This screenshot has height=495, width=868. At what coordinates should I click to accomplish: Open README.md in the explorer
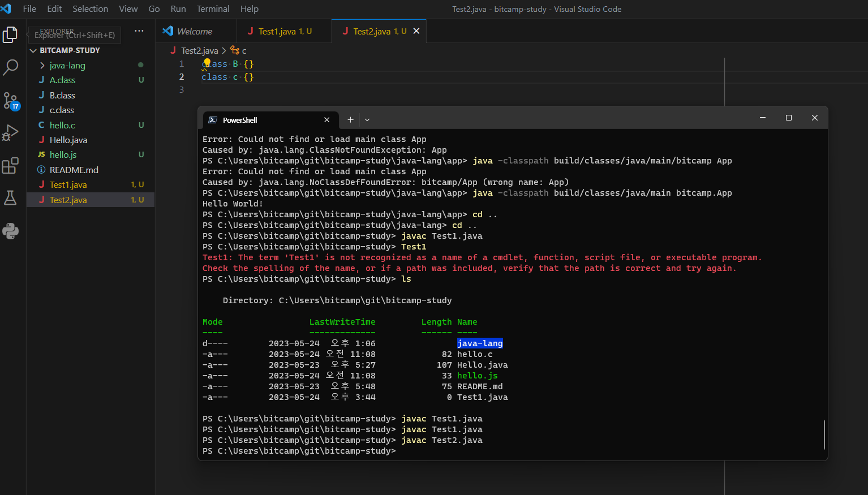click(x=91, y=170)
